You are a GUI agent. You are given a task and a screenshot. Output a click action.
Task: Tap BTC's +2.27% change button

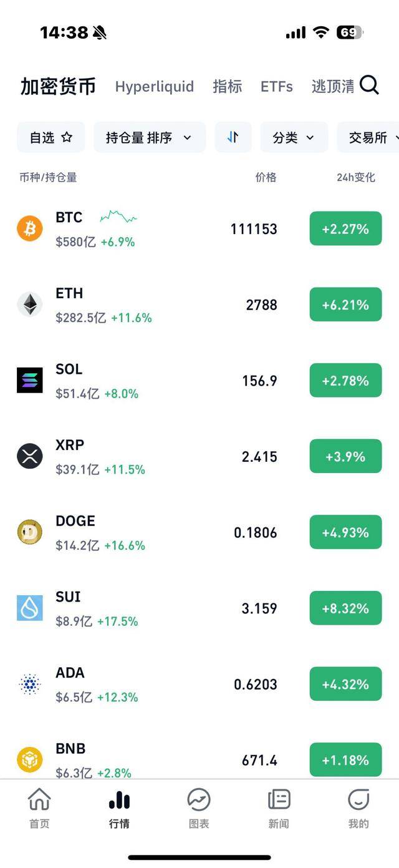345,228
